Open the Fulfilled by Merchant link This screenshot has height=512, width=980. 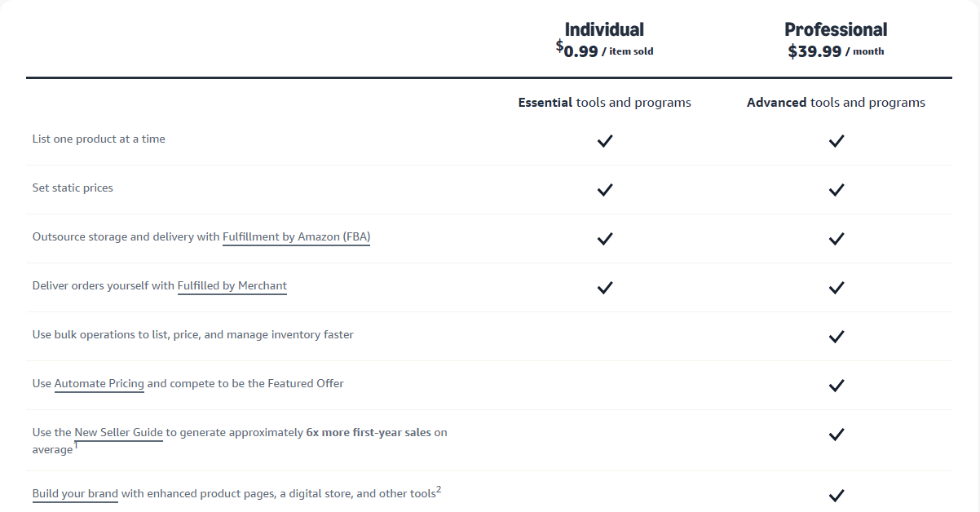tap(232, 286)
